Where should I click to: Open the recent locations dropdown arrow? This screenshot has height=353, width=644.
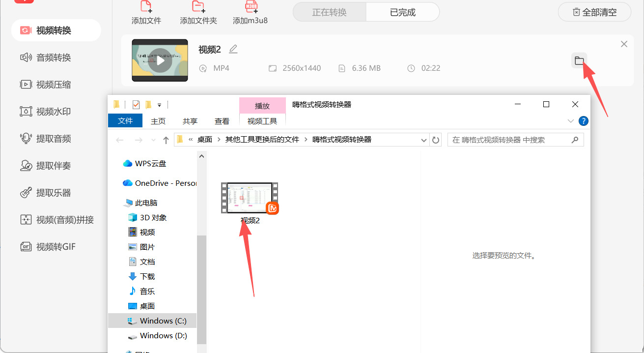(153, 141)
